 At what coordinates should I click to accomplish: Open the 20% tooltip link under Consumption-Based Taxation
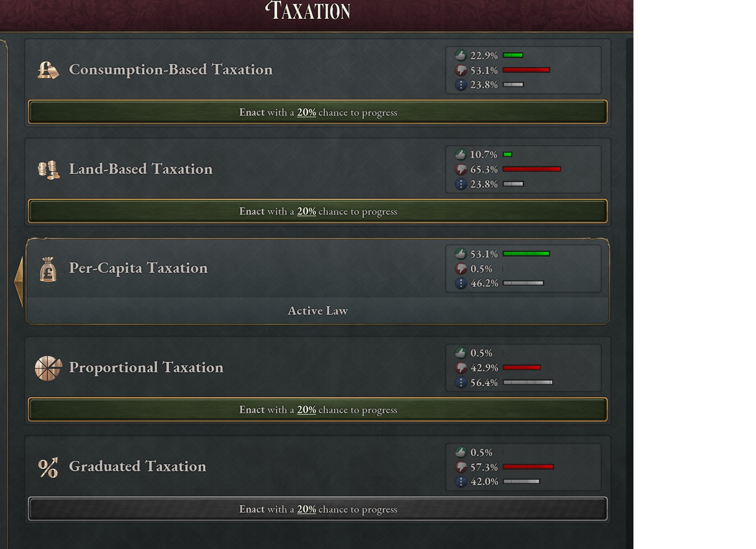[306, 112]
